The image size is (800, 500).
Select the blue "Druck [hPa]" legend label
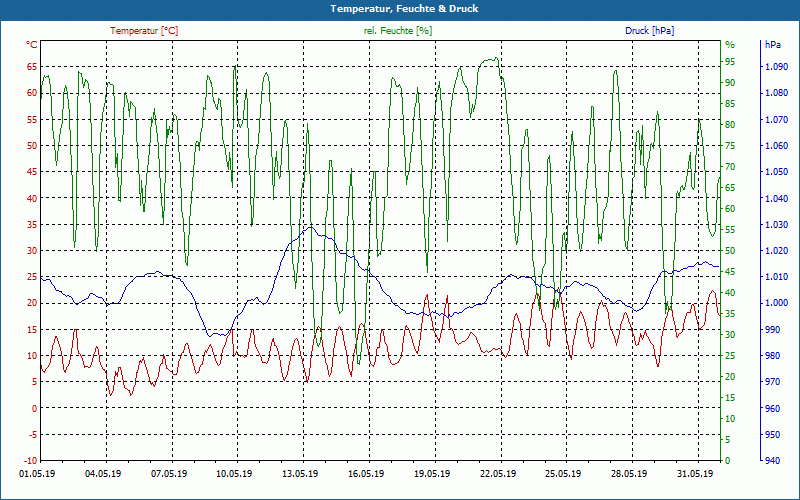pyautogui.click(x=649, y=31)
